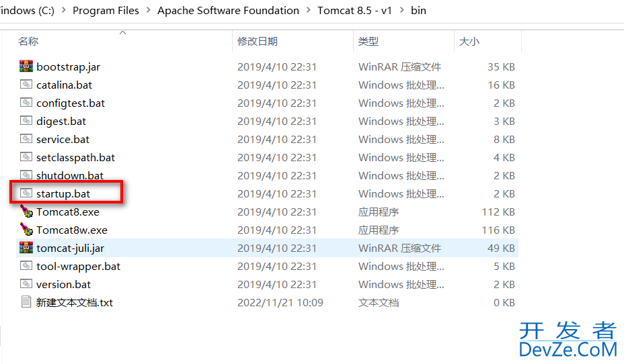Select the Tomcat8.exe file name

click(x=68, y=212)
